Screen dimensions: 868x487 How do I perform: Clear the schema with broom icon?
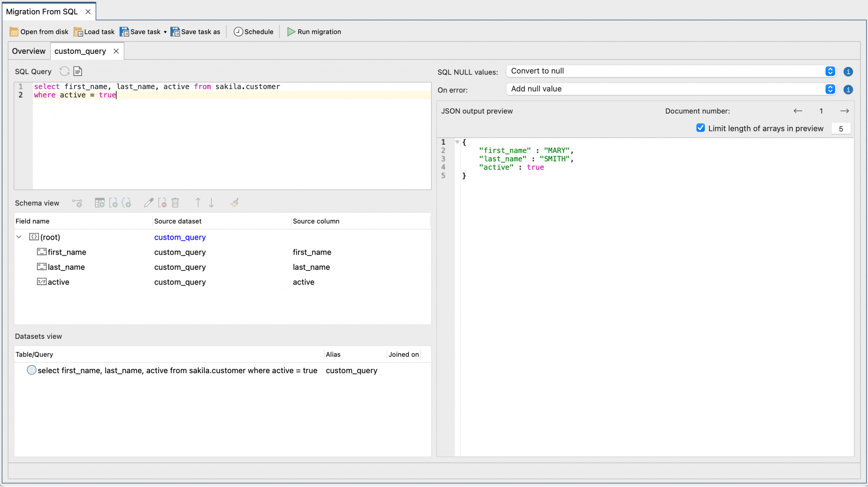pos(234,203)
